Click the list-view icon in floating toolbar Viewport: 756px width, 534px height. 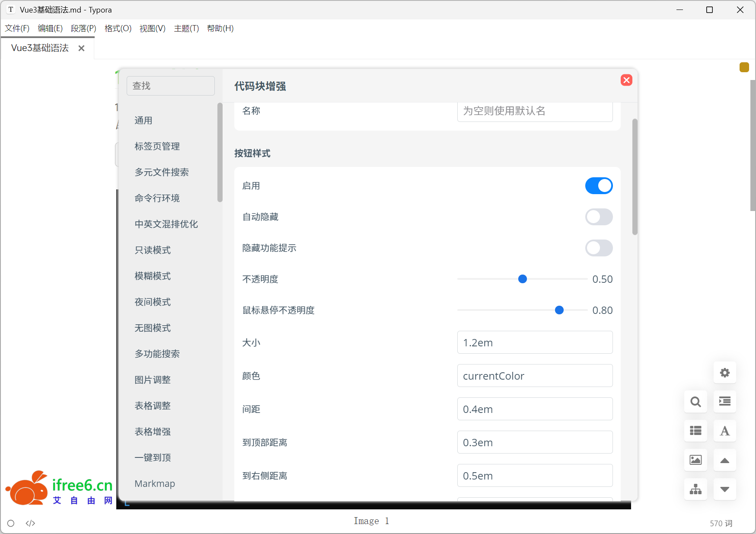click(695, 431)
